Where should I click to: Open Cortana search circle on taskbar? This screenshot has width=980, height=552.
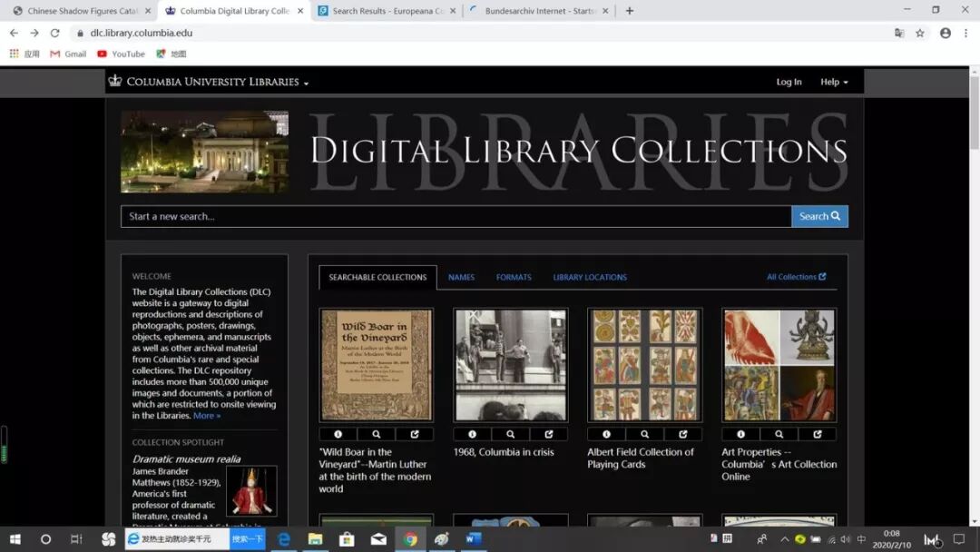[x=45, y=539]
